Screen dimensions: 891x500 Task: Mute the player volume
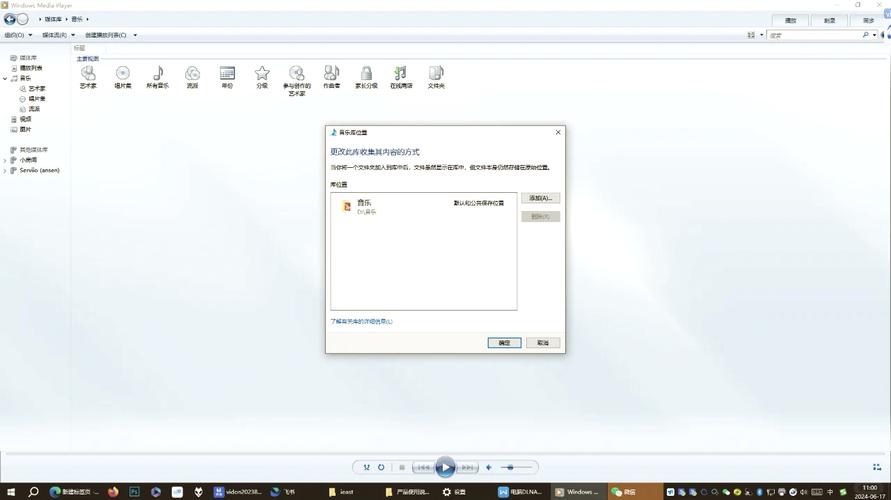pyautogui.click(x=489, y=467)
